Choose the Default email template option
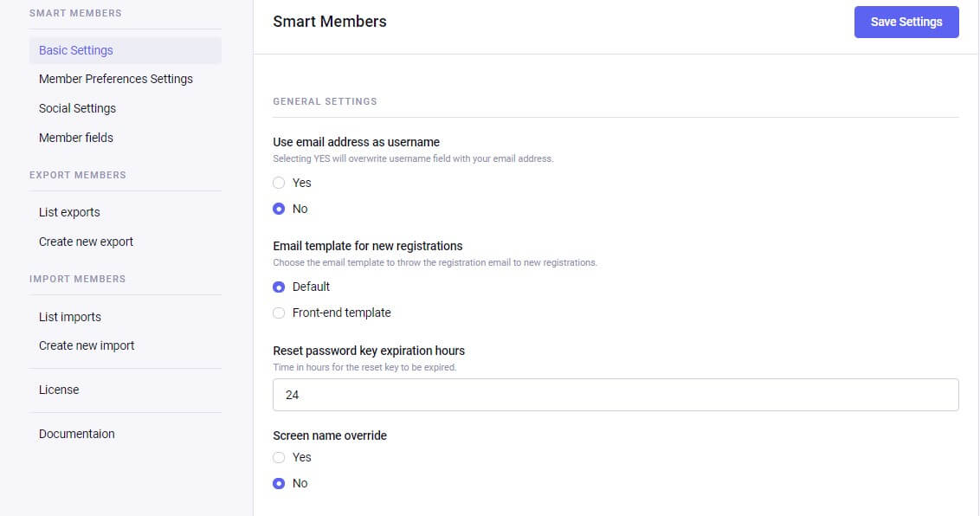The image size is (980, 516). [279, 287]
